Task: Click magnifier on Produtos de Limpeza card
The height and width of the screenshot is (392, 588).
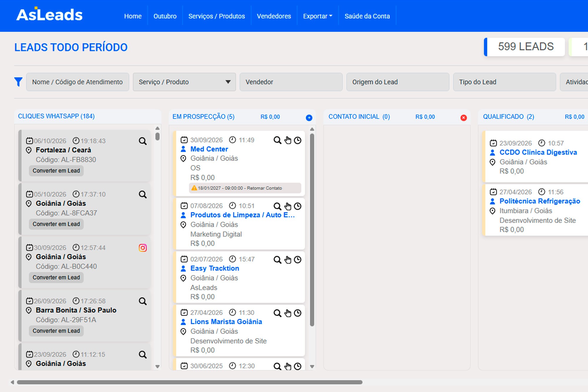Action: 277,206
